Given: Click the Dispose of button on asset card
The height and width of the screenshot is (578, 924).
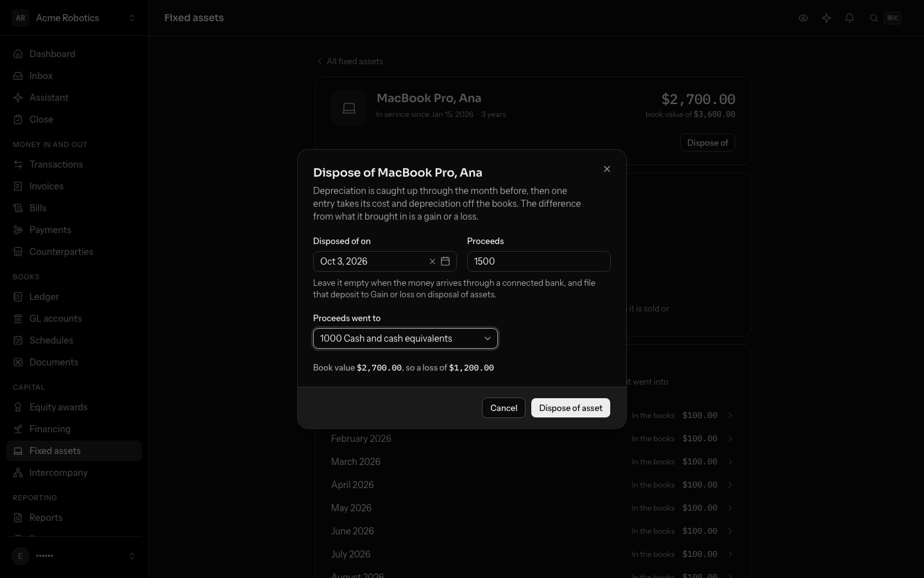Looking at the screenshot, I should [x=708, y=143].
